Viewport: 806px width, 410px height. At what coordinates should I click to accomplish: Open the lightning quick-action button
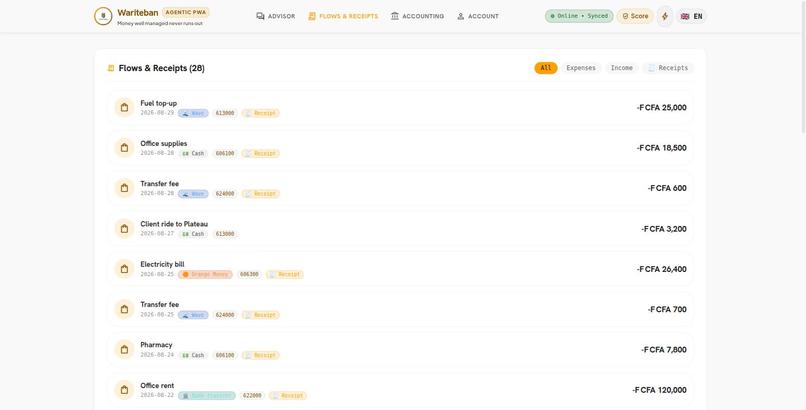pyautogui.click(x=665, y=16)
